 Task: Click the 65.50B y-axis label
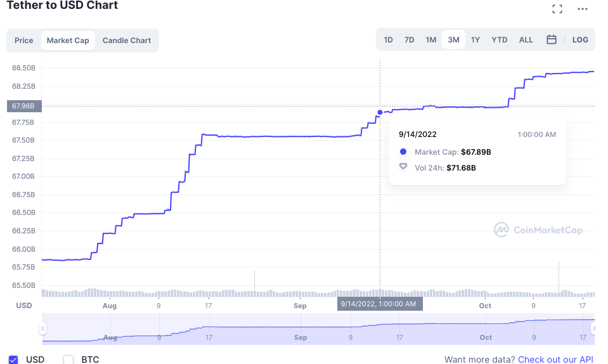(x=23, y=285)
